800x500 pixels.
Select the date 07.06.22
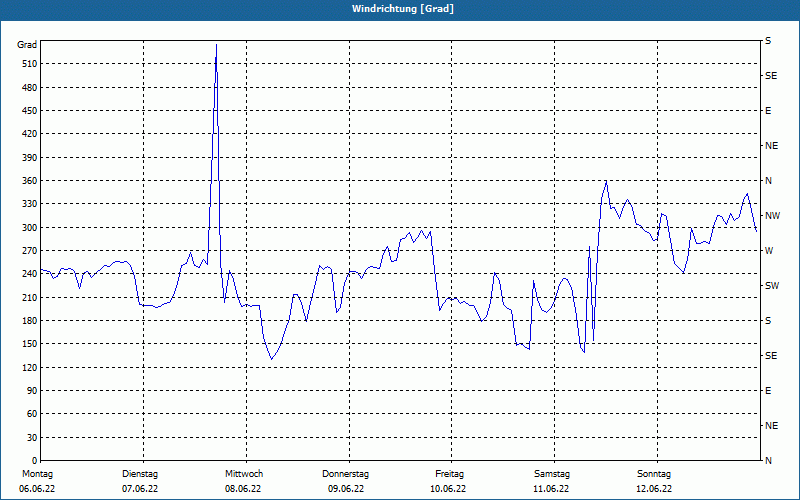140,489
